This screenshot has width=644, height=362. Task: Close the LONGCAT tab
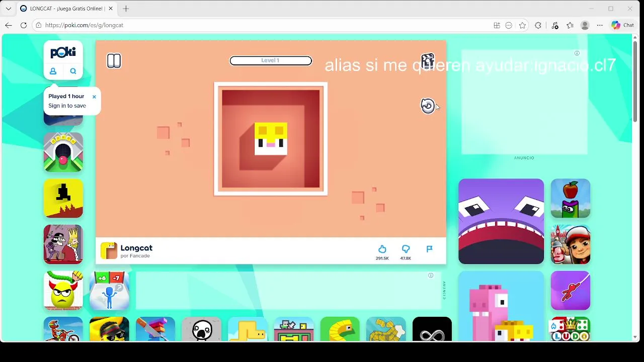[x=110, y=9]
